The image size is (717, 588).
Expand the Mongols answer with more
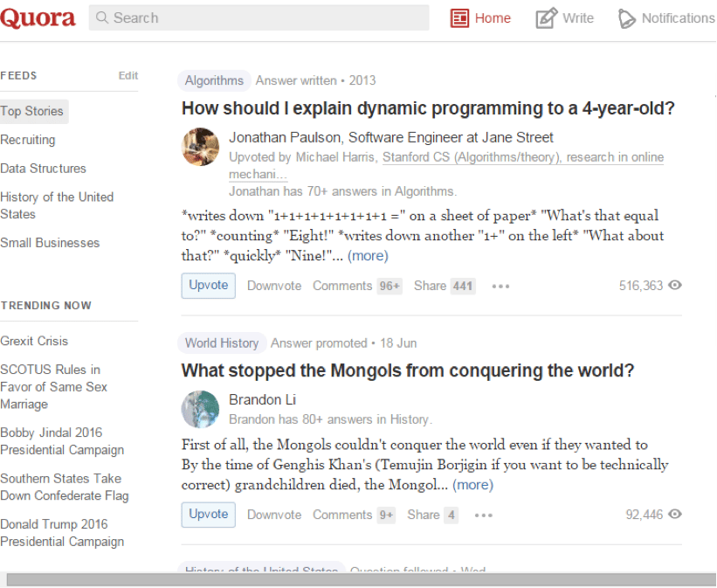click(x=472, y=485)
